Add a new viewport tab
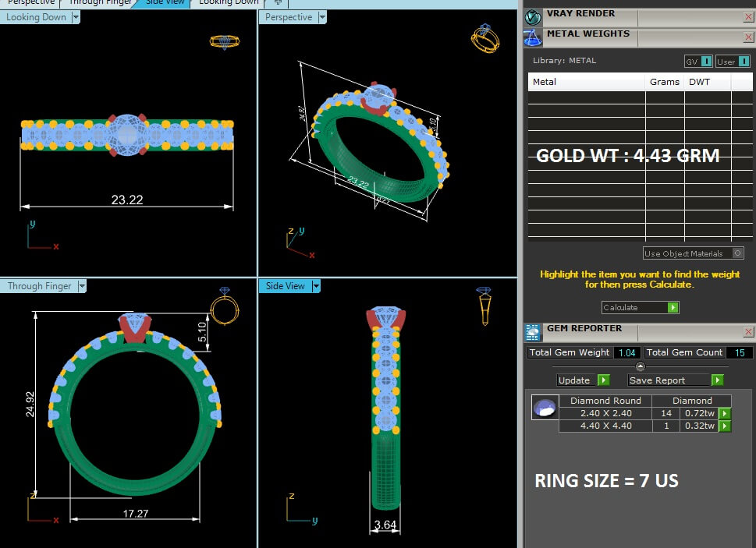This screenshot has height=548, width=756. tap(278, 2)
